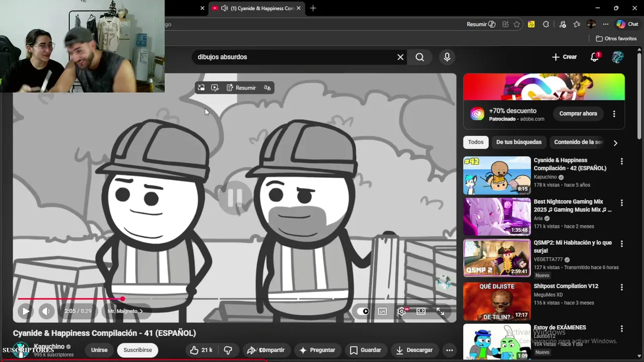Toggle subtitles in the player

(x=382, y=311)
